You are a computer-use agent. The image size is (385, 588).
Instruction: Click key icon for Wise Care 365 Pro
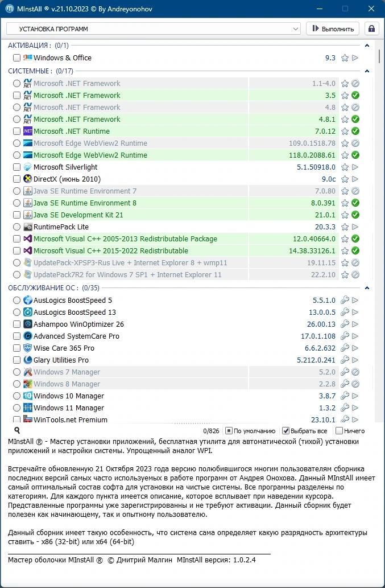(x=345, y=348)
